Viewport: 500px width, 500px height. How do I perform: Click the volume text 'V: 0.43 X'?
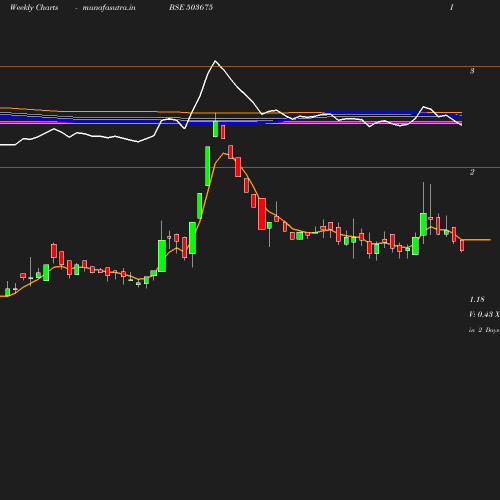pos(484,314)
